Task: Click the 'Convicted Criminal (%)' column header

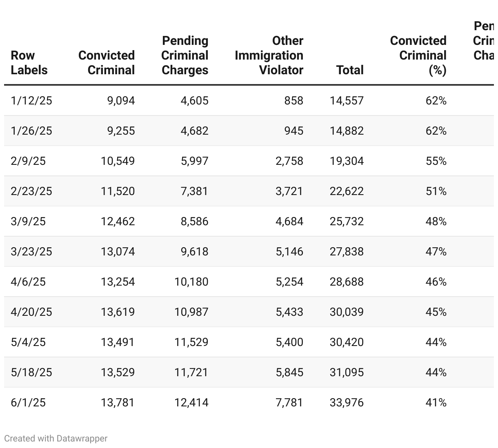Action: [418, 55]
